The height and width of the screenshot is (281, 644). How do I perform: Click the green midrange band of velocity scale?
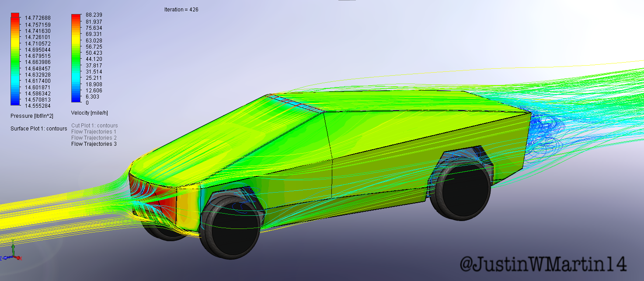pyautogui.click(x=75, y=57)
